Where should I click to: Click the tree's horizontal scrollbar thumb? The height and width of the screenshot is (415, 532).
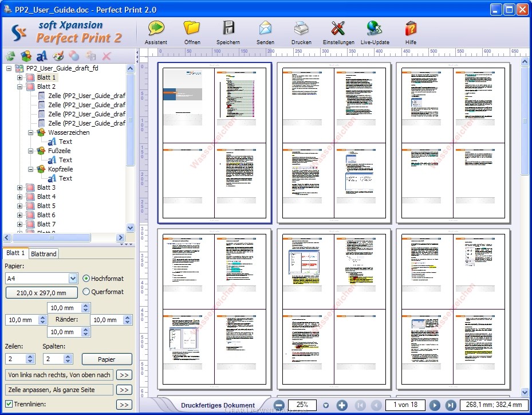pyautogui.click(x=51, y=237)
